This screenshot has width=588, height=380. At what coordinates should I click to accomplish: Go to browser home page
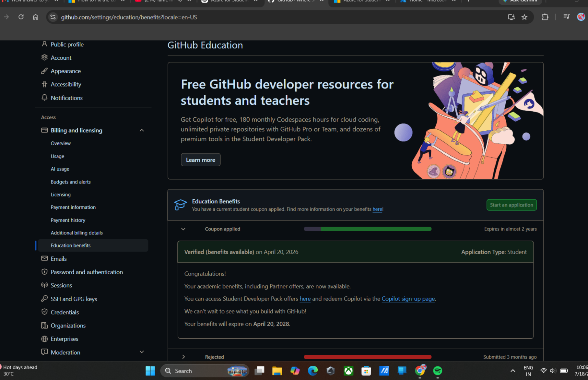(x=36, y=17)
